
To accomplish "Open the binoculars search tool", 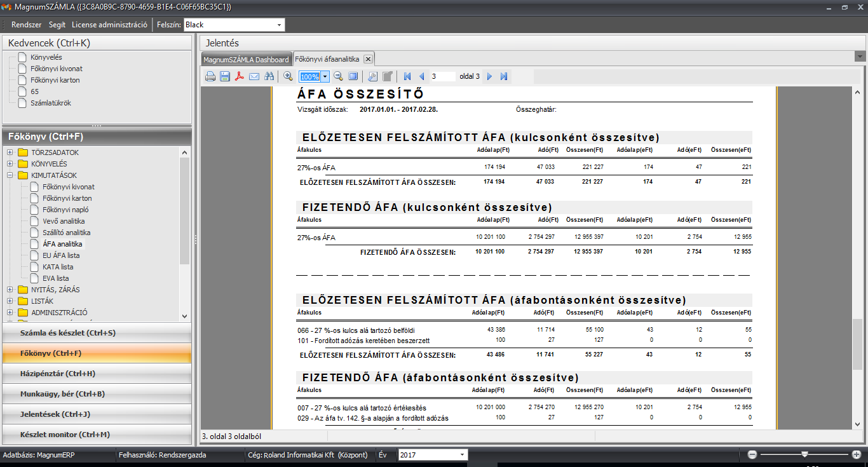I will pos(269,76).
